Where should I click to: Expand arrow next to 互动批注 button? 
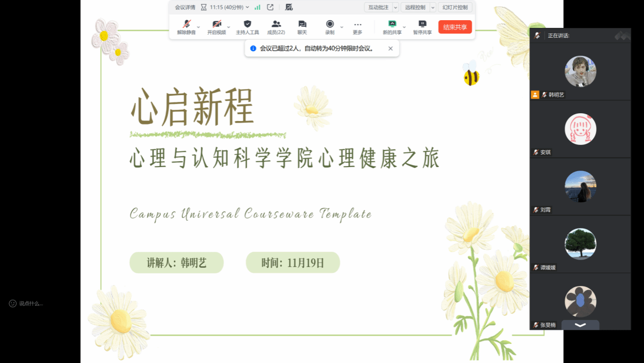click(x=395, y=7)
